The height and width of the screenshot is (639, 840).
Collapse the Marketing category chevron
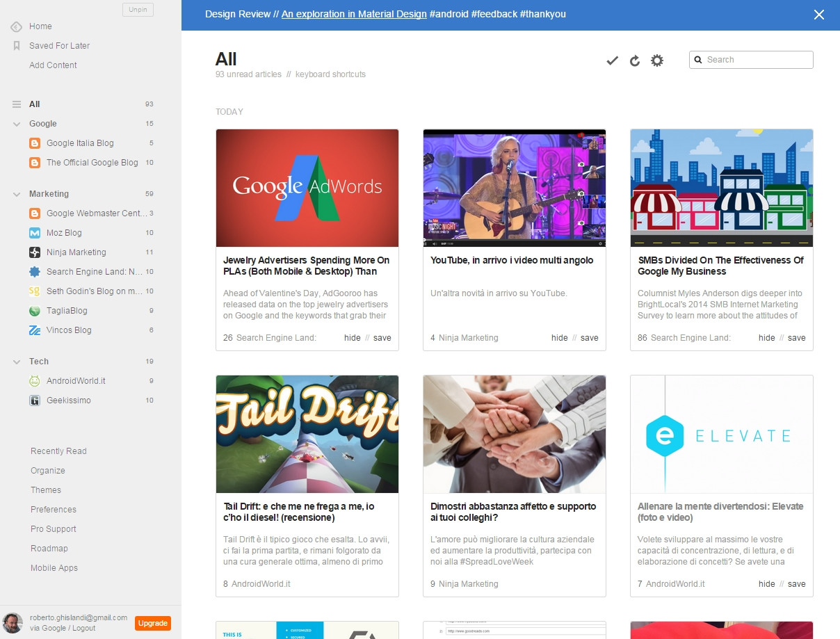[17, 194]
